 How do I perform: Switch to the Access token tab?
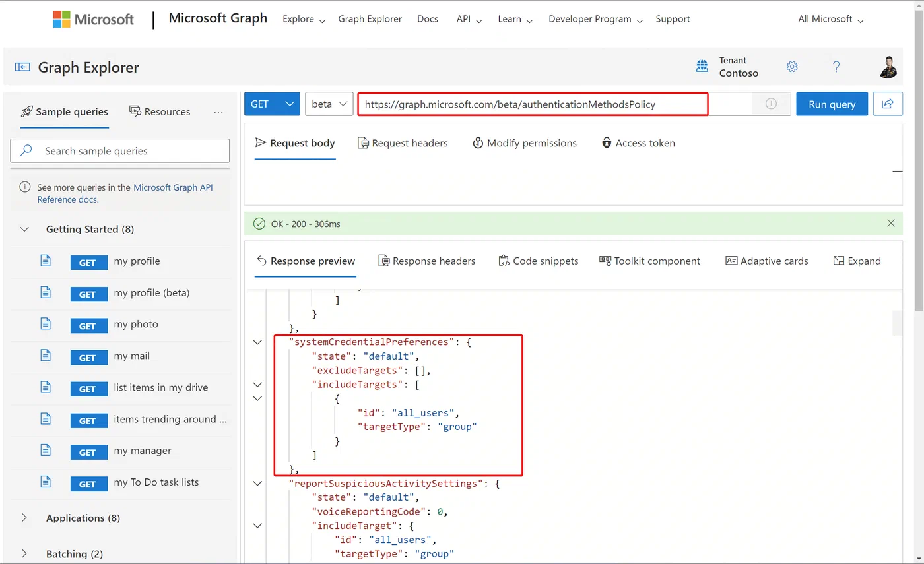pyautogui.click(x=638, y=143)
